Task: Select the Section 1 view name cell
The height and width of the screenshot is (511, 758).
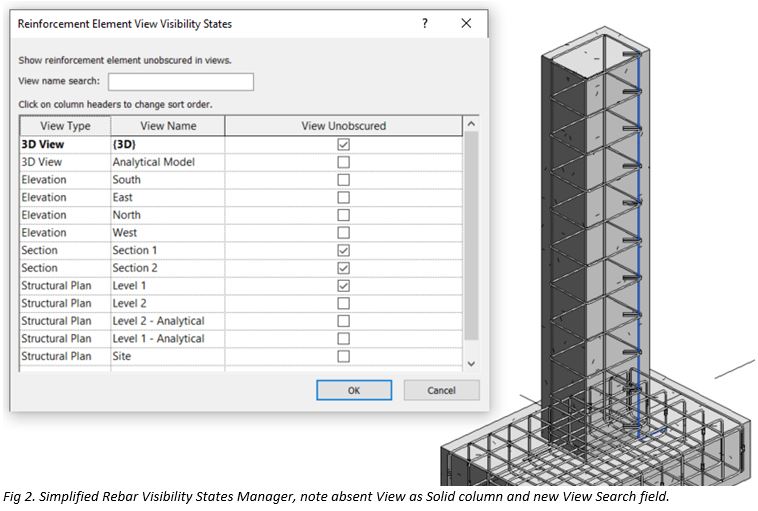Action: (x=168, y=250)
